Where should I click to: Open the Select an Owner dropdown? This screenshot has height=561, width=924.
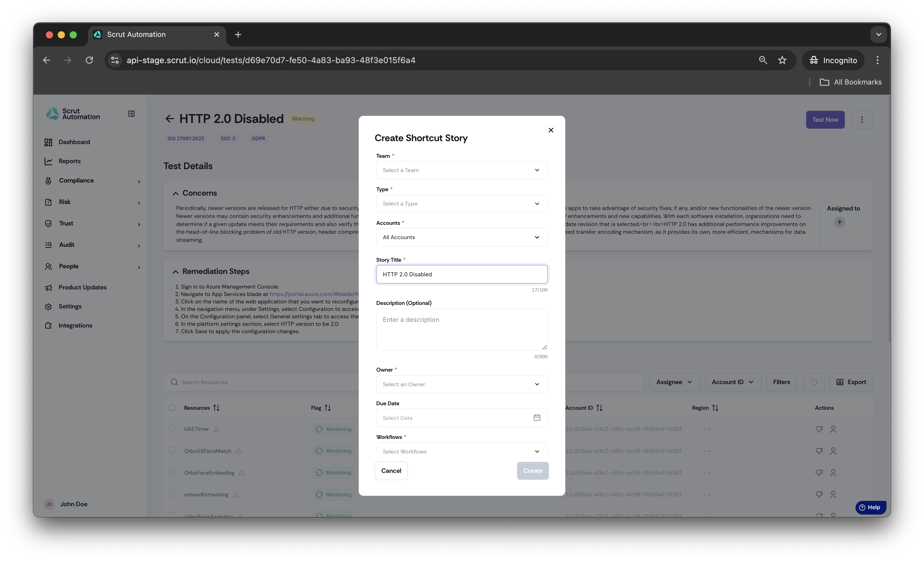(x=461, y=384)
